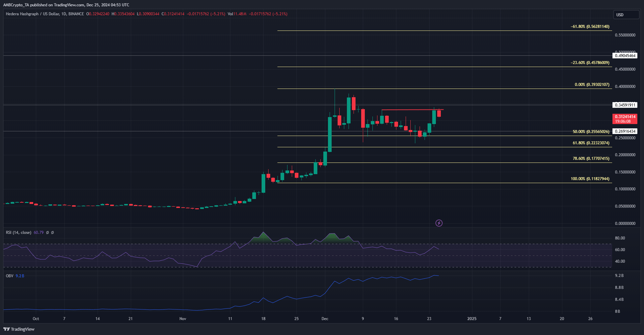
Task: Click the Dec label on the time axis
Action: tap(325, 319)
